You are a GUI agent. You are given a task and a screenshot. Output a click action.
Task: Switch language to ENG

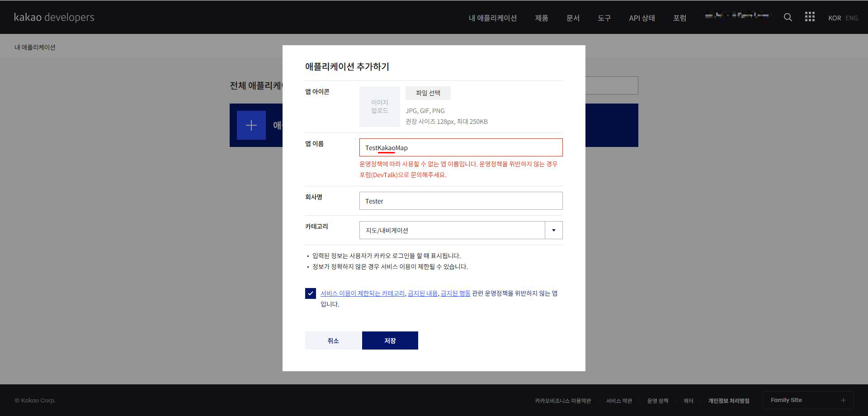pyautogui.click(x=852, y=18)
